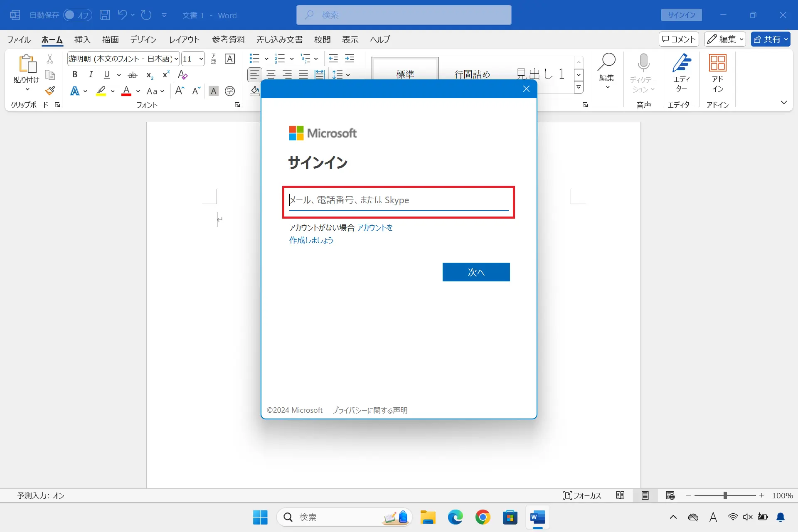
Task: Open the 表示 tab
Action: [x=350, y=39]
